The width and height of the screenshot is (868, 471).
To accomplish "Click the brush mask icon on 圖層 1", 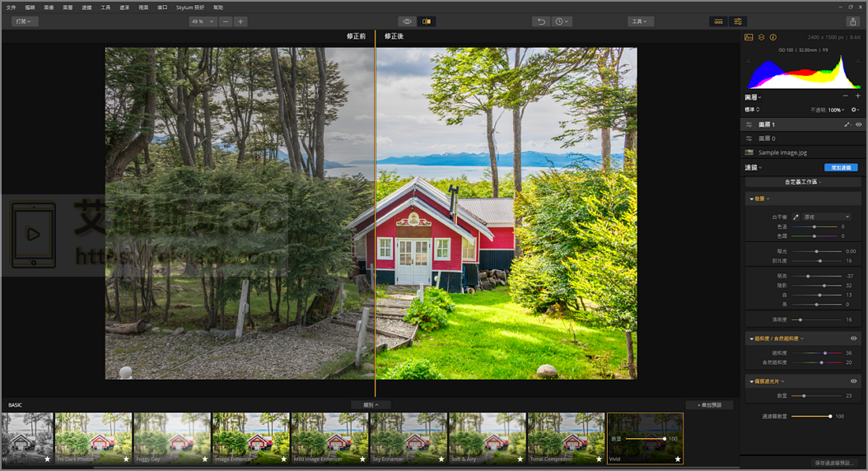I will tap(847, 124).
